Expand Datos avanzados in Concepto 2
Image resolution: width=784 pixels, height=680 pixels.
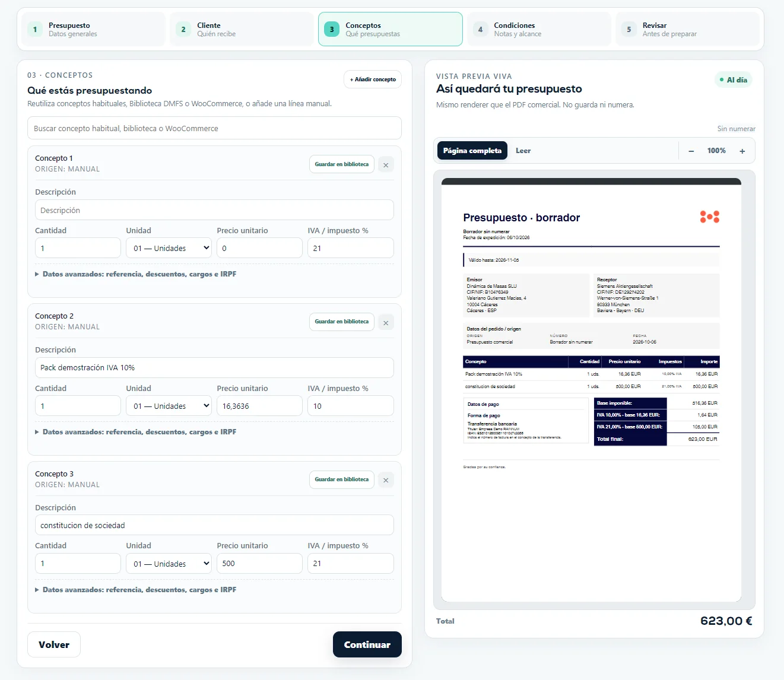[x=136, y=432]
